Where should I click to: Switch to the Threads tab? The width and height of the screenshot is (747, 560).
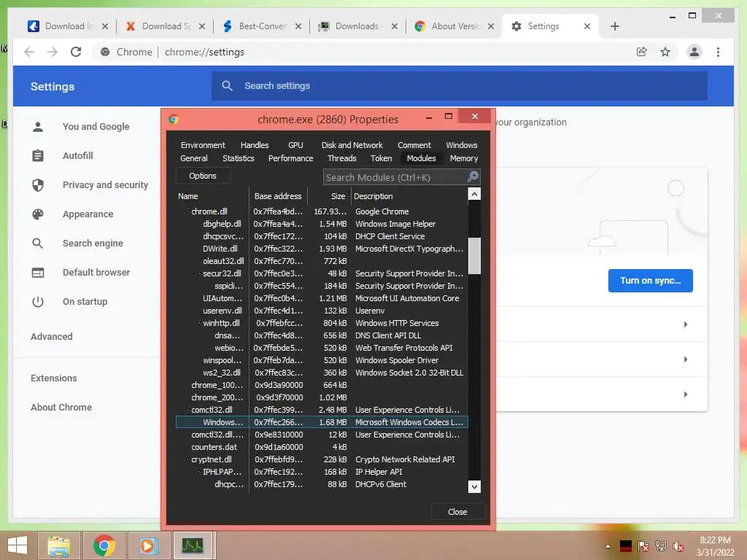coord(341,158)
